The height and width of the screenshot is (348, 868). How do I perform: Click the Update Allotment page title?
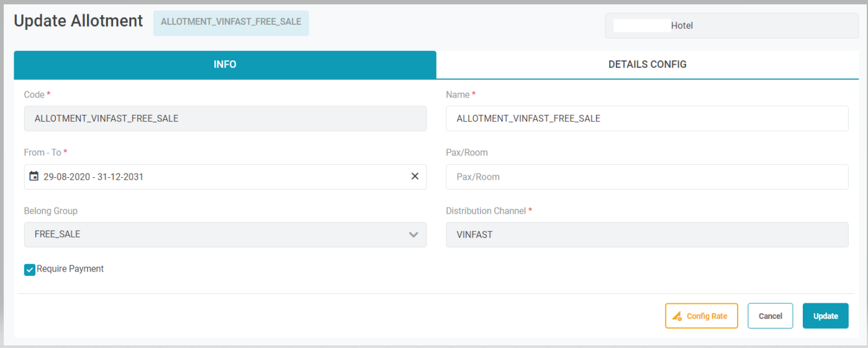(78, 21)
